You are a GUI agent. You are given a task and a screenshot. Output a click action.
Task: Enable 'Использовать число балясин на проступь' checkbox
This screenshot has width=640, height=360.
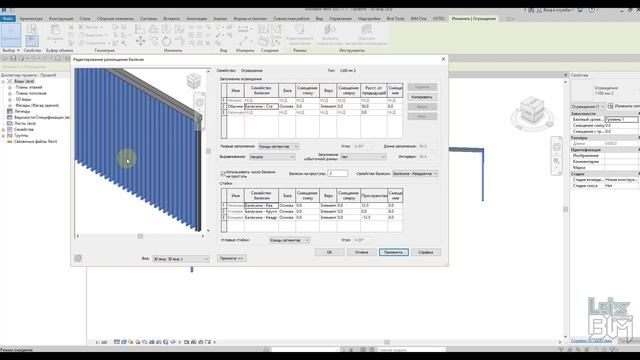[223, 174]
